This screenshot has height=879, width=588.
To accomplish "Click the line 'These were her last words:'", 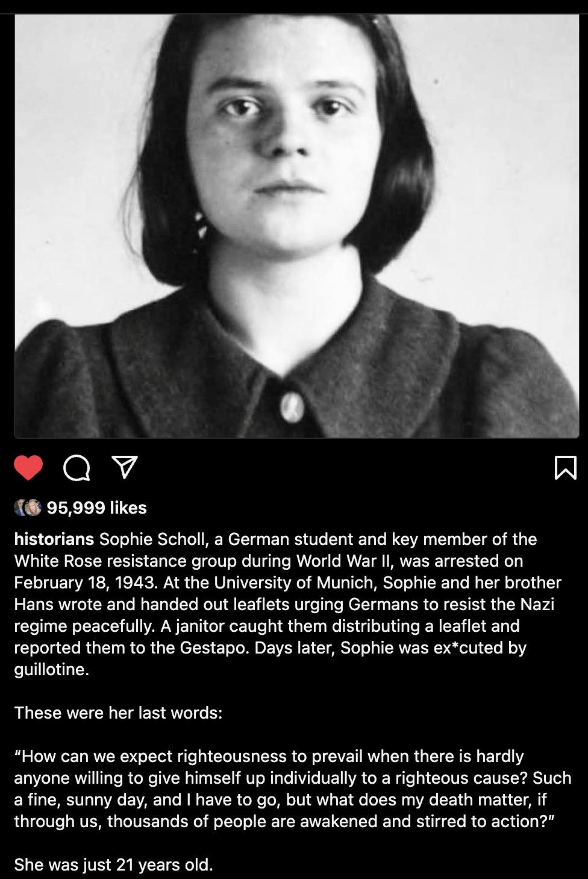I will pyautogui.click(x=119, y=713).
